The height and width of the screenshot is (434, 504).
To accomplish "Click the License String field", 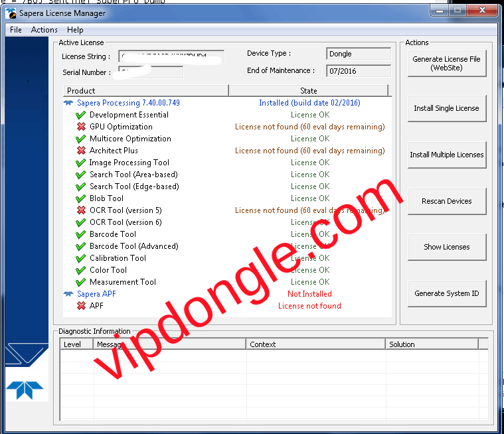I will [x=171, y=56].
